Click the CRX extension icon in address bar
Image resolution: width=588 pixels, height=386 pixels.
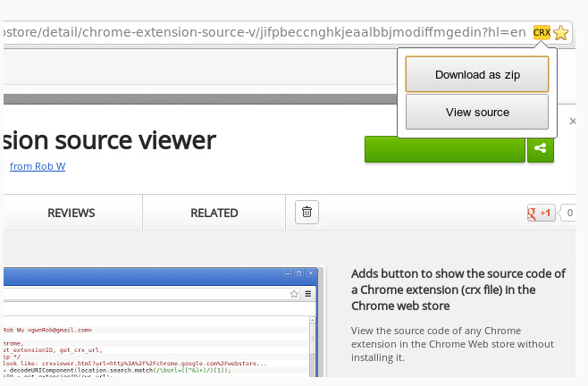click(542, 33)
